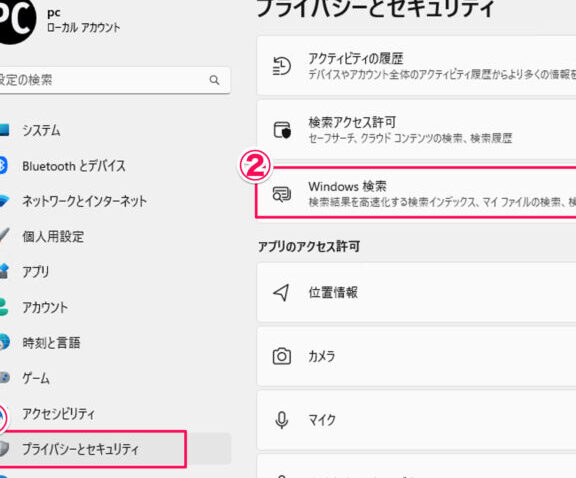Click アプリのアクセス許可 section heading
576x478 pixels.
coord(309,246)
